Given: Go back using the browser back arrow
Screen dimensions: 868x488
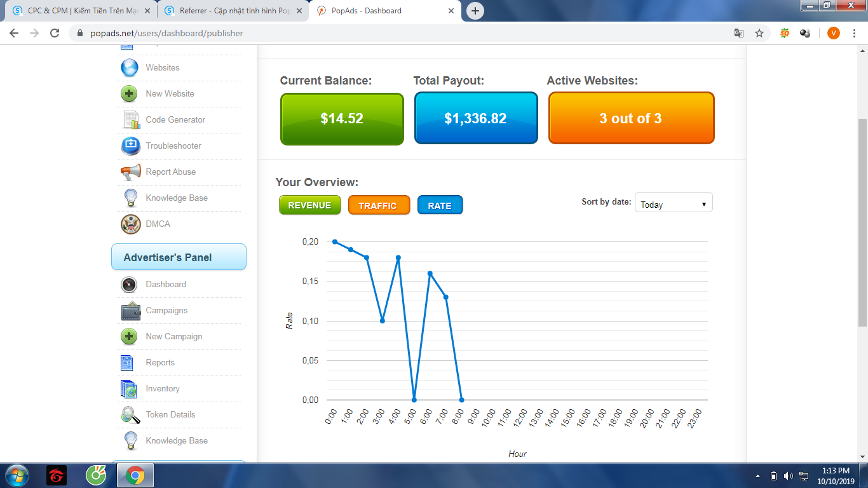Looking at the screenshot, I should pyautogui.click(x=14, y=33).
